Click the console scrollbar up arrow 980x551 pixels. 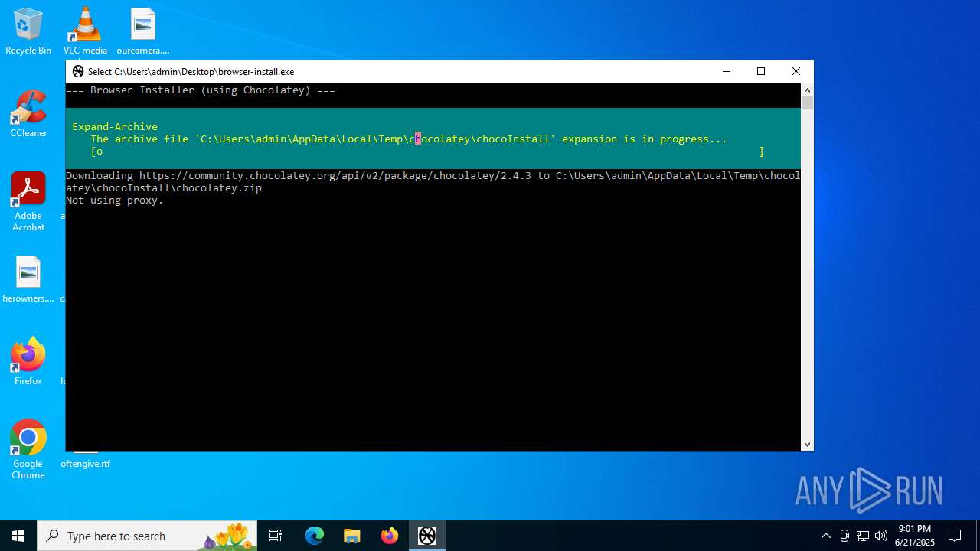(807, 90)
